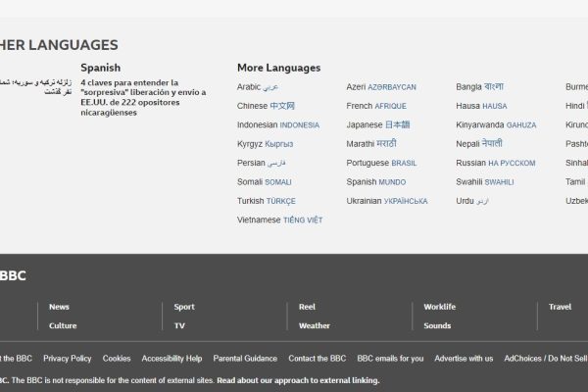Click Parental Guidance link

245,359
